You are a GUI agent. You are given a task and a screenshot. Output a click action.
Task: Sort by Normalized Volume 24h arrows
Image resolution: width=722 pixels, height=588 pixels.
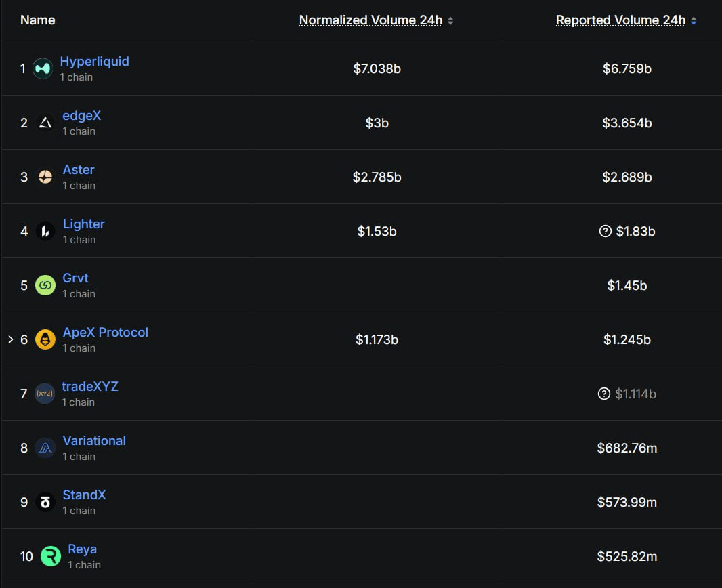450,21
